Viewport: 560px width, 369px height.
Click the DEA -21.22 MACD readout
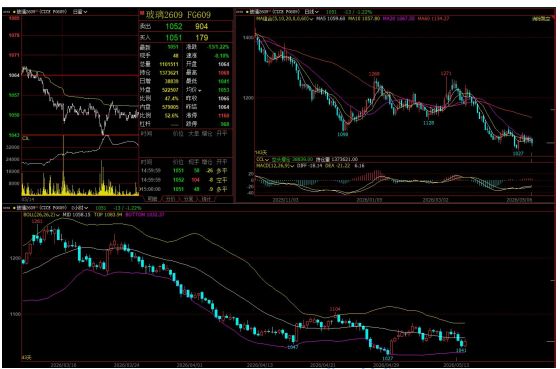[x=338, y=166]
